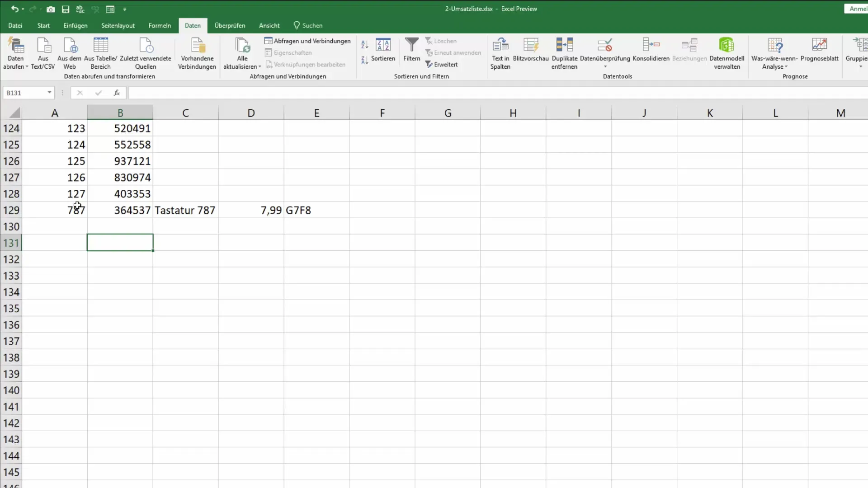Switch to the Start ribbon tab

43,26
